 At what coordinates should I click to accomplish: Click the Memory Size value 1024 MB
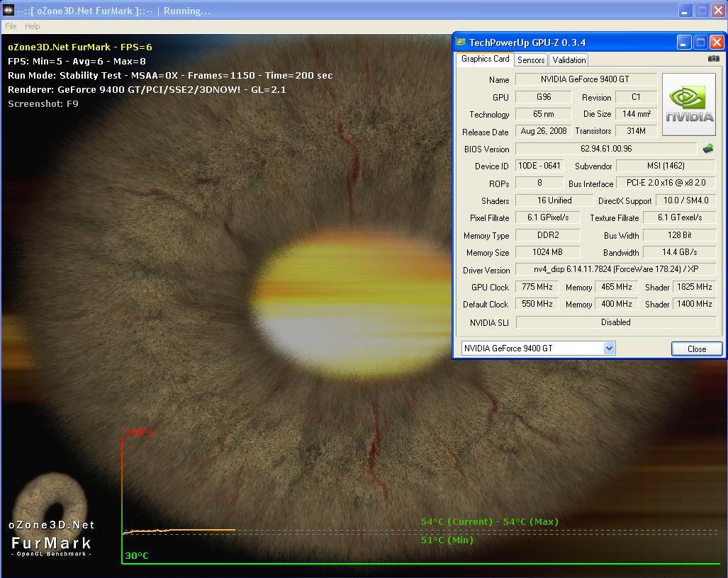coord(547,252)
